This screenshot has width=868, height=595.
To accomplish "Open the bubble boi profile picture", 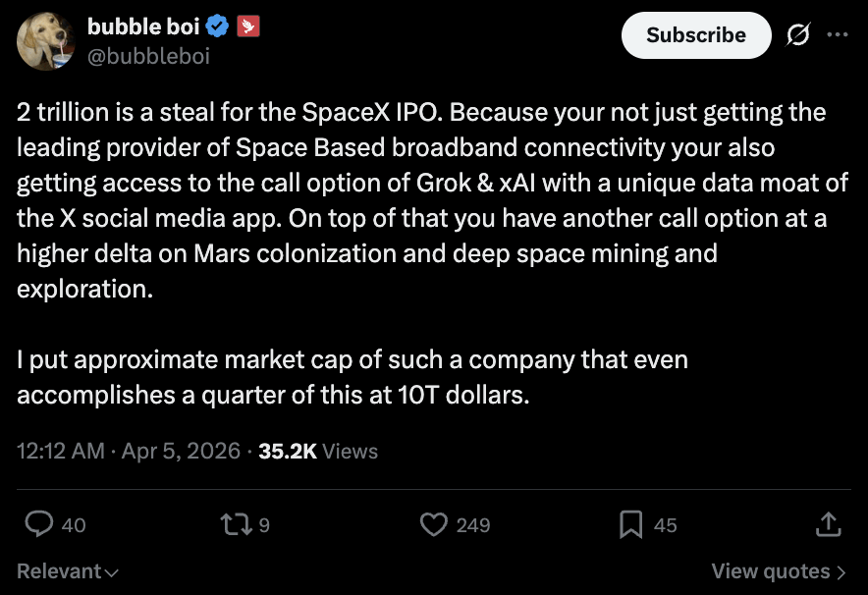I will (45, 41).
